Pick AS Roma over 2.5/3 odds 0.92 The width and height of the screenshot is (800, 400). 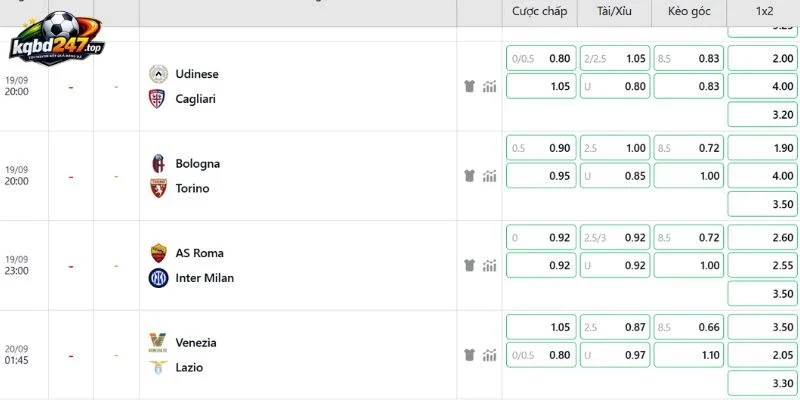coord(615,237)
